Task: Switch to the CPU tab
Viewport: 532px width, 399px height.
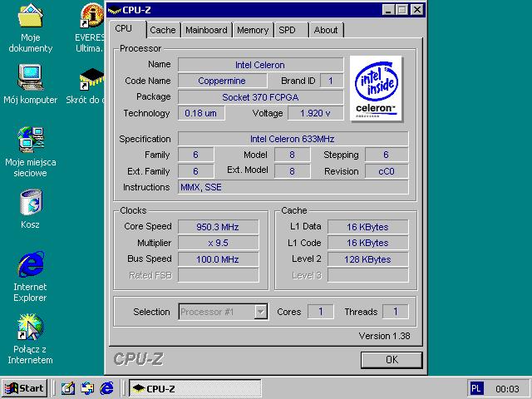Action: 127,29
